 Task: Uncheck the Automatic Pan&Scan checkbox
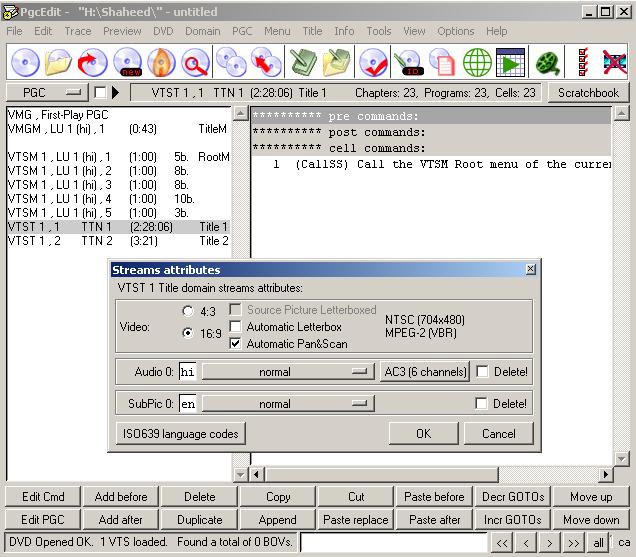pyautogui.click(x=235, y=343)
